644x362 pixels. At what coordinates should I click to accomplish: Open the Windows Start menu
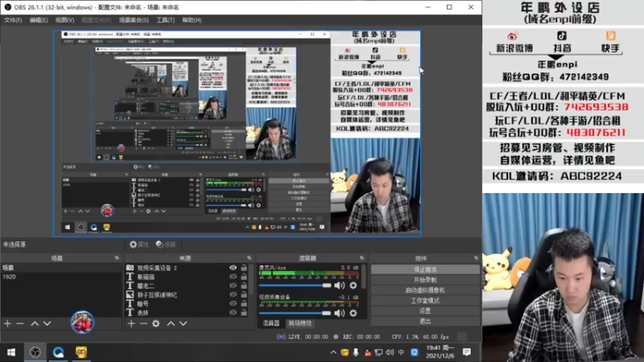11,352
